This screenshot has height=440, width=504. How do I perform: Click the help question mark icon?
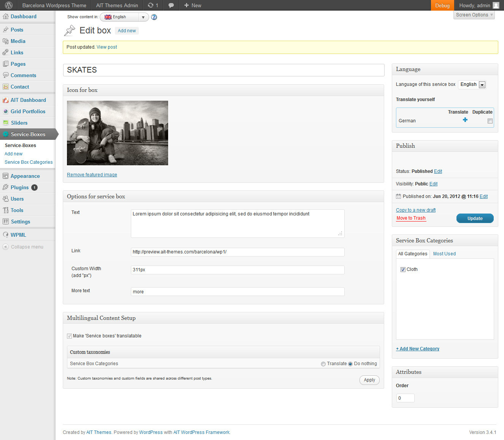pyautogui.click(x=154, y=17)
